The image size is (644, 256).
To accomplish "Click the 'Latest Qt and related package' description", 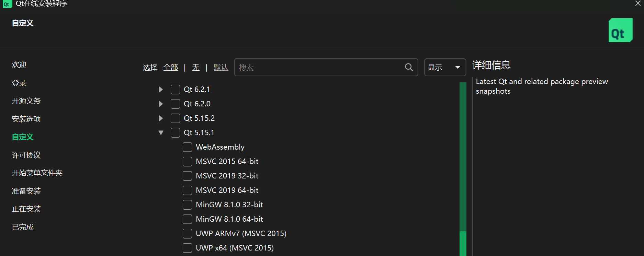I will tap(542, 86).
